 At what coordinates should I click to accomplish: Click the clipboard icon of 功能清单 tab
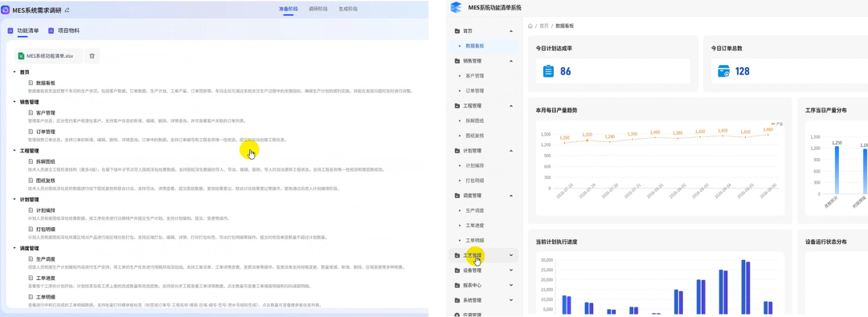pos(10,31)
